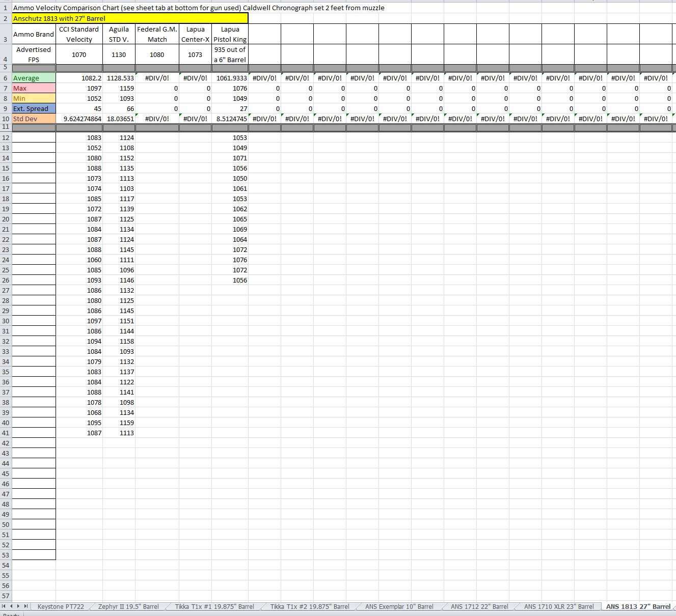Click the average value 1061.9333
Screen dimensions: 676x616
coord(230,78)
